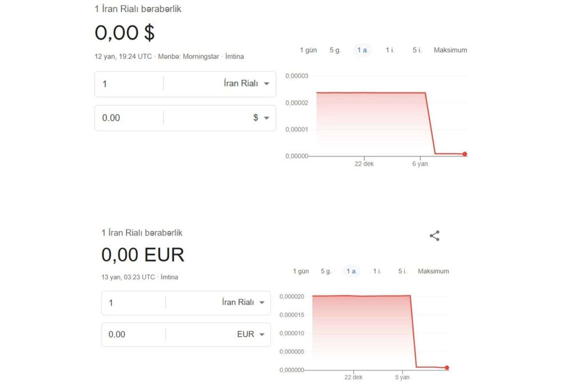Click the EUR amount input field

133,335
